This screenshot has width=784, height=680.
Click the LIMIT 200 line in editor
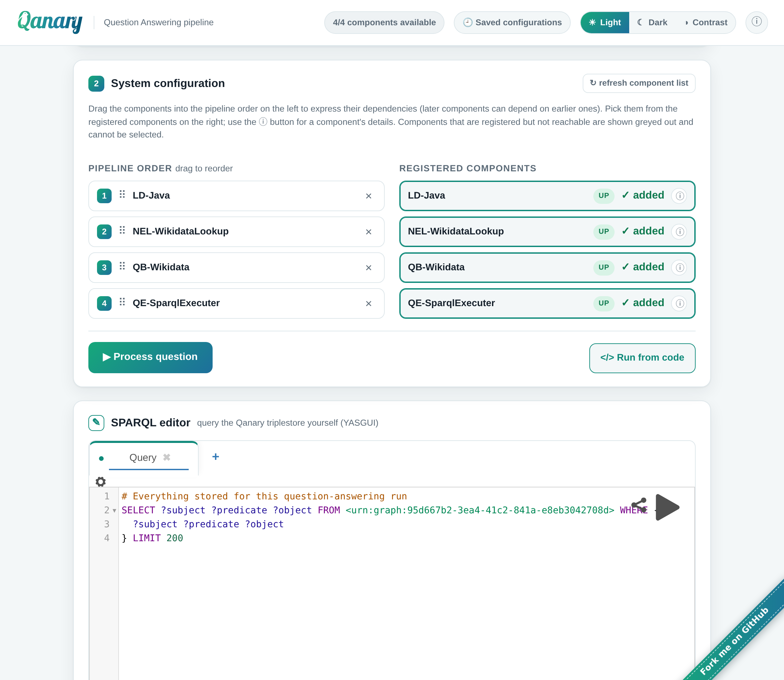click(152, 538)
